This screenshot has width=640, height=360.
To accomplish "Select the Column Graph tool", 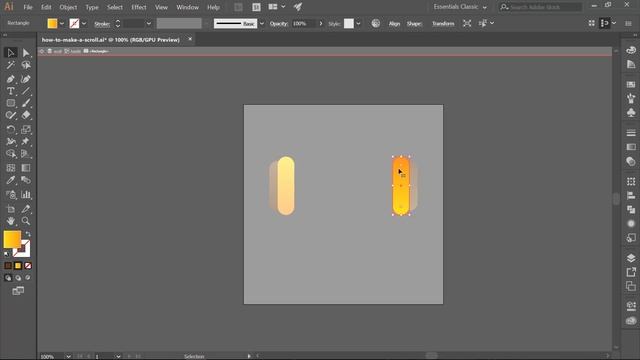I will pyautogui.click(x=26, y=195).
